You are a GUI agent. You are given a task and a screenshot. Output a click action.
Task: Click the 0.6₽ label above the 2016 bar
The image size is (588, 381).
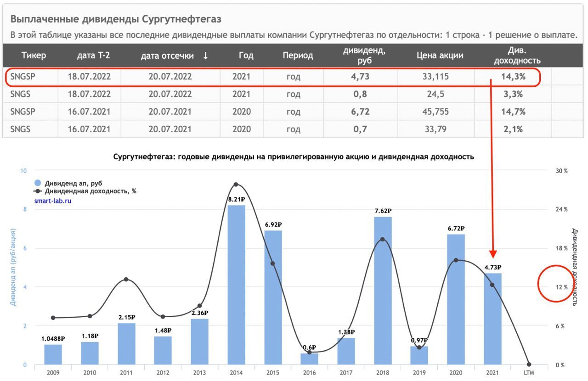pos(309,347)
